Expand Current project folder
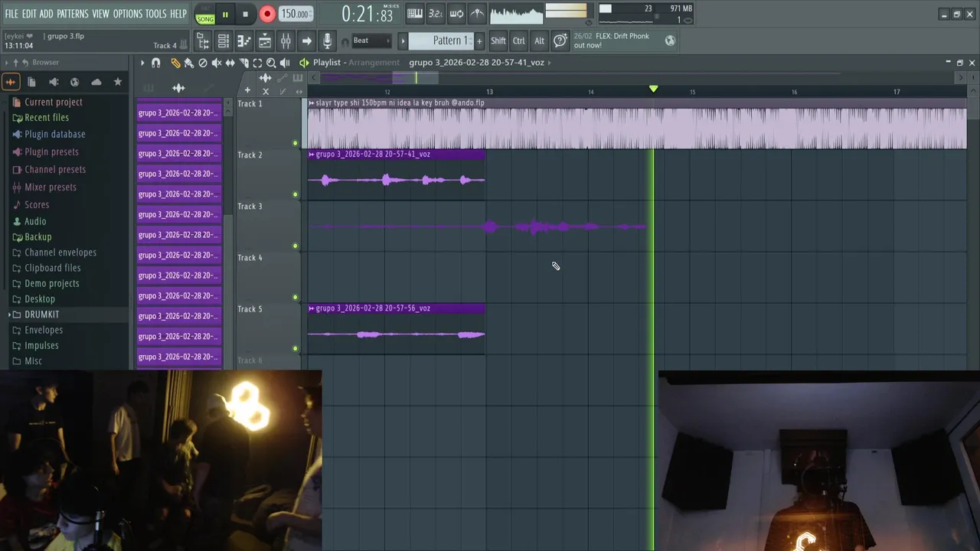Screen dimensions: 980x551 point(47,102)
